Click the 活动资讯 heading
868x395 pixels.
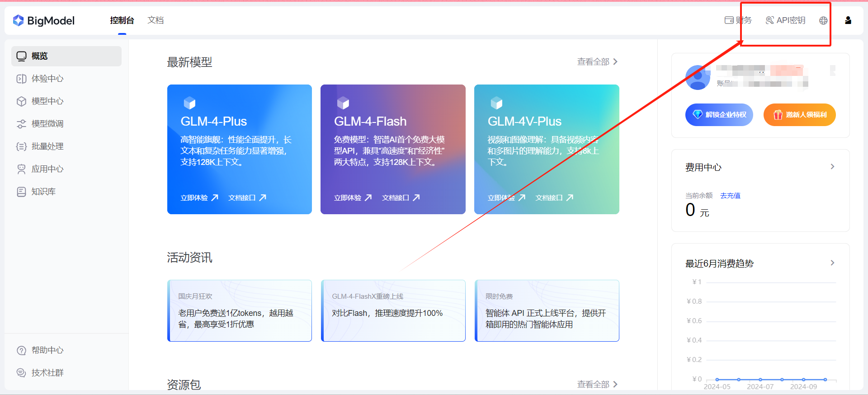coord(189,258)
